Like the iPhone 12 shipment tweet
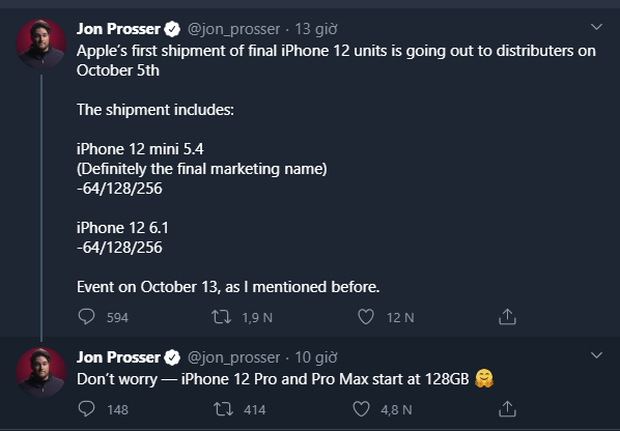Image resolution: width=620 pixels, height=431 pixels. coord(366,317)
